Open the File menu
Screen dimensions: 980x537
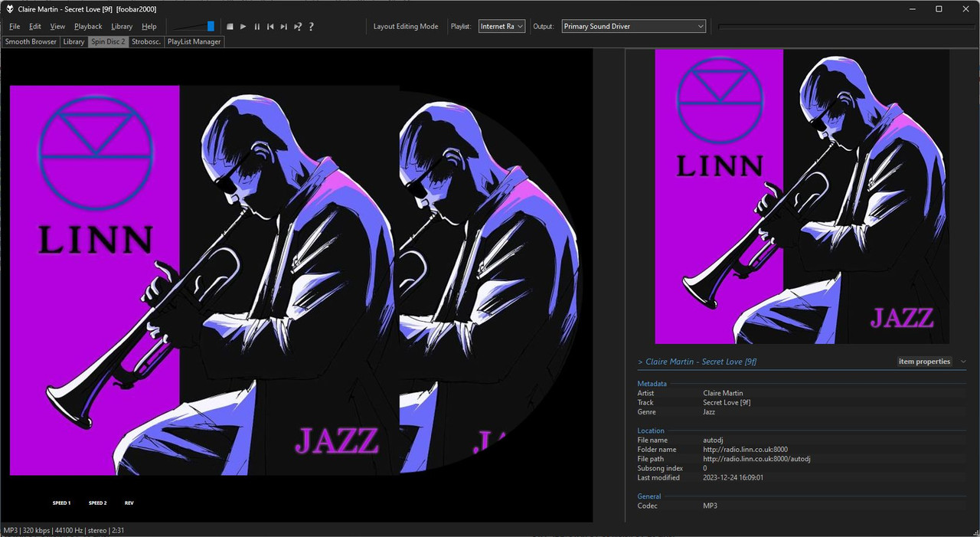coord(15,26)
